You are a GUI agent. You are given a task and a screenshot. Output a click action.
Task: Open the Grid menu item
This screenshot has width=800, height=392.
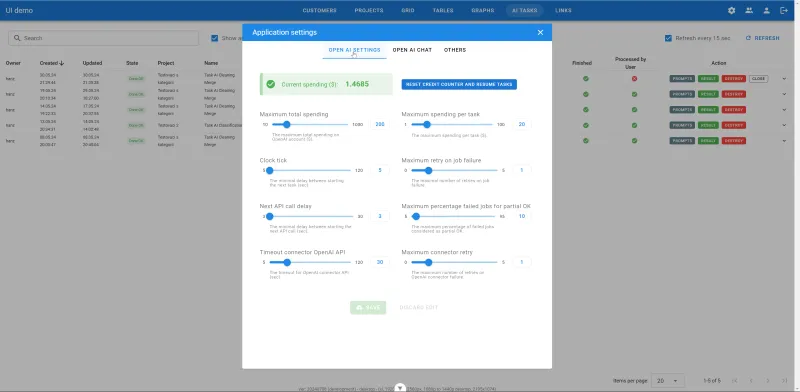[x=408, y=10]
